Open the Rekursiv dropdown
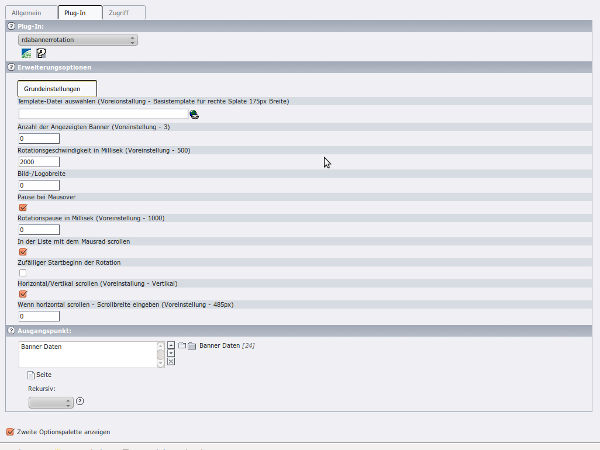The image size is (600, 450). pos(51,402)
